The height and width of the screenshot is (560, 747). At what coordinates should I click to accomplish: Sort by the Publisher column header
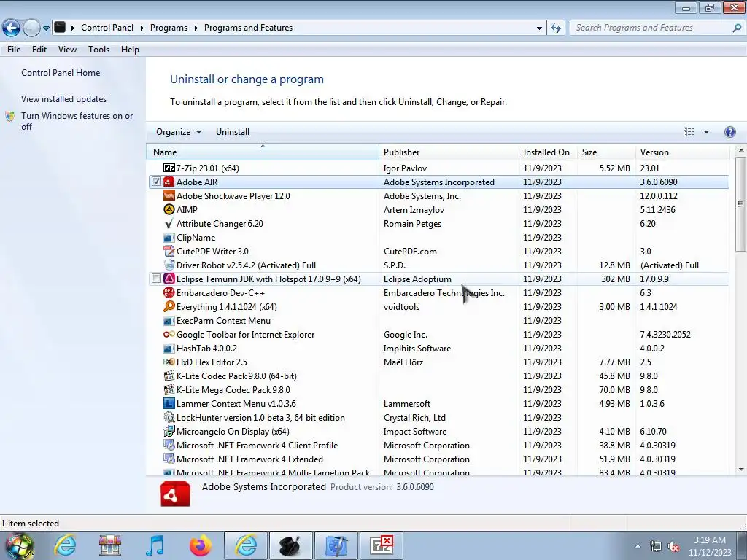point(449,152)
